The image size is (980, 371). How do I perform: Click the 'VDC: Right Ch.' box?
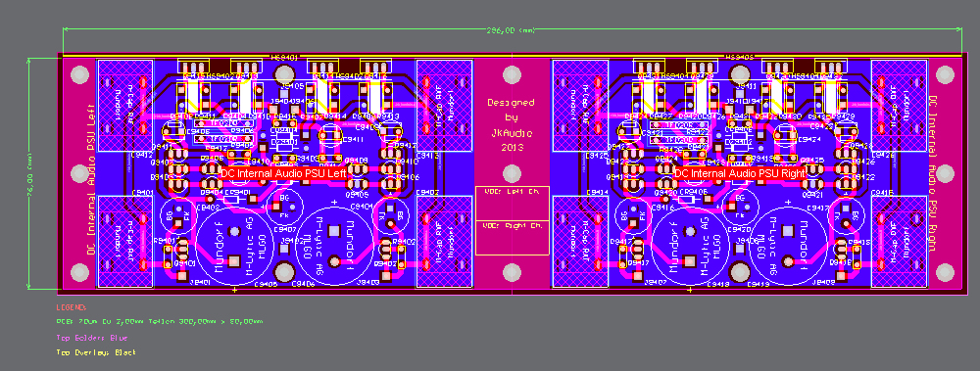click(x=512, y=237)
